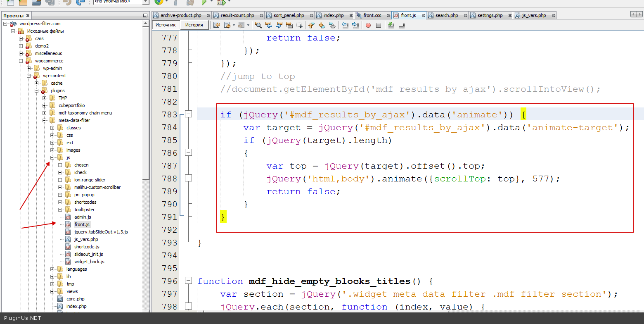Click the New Project icon in the top toolbar
Image resolution: width=644 pixels, height=324 pixels.
click(23, 2)
